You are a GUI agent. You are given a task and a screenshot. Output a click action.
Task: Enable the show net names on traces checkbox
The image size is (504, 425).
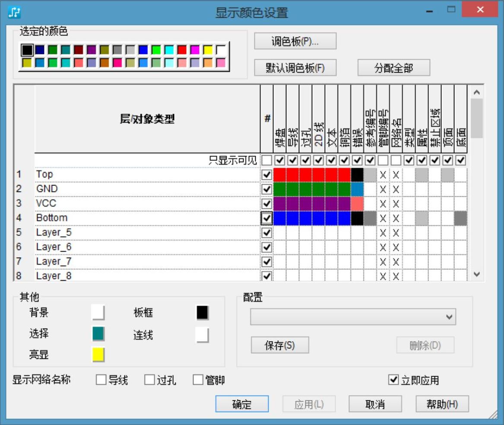101,380
